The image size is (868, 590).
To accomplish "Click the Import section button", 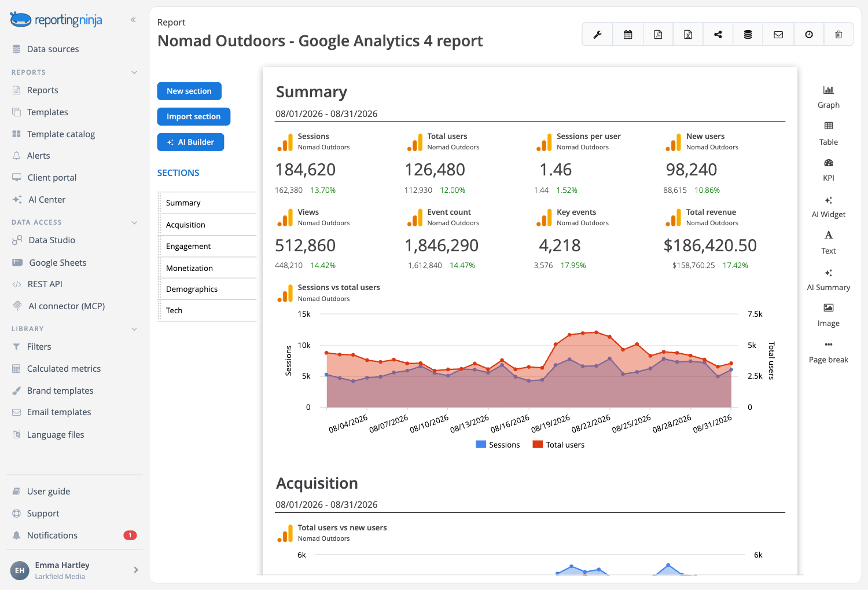I will pos(193,116).
